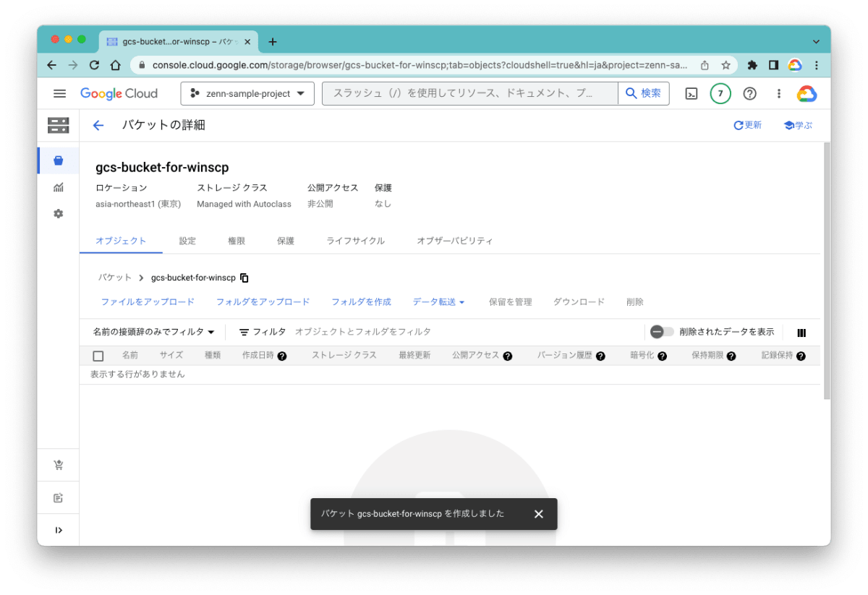
Task: Click 保留を管理 button
Action: pos(510,302)
